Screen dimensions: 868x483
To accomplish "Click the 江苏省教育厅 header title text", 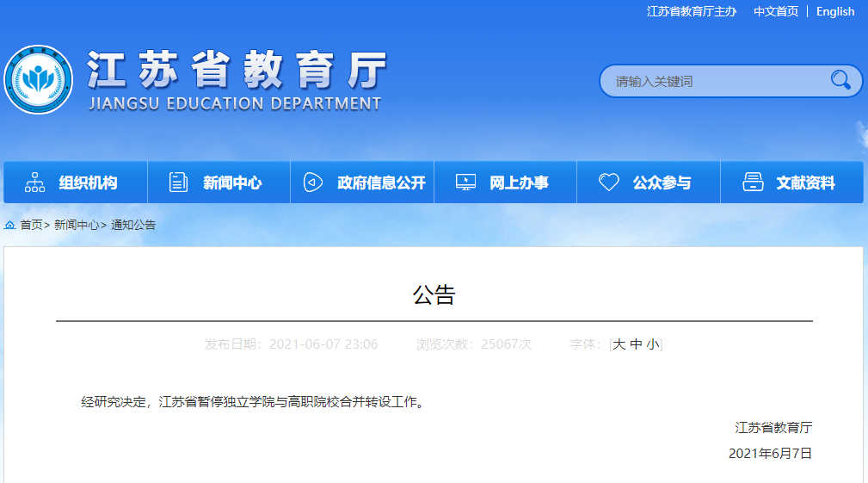I will tap(237, 71).
